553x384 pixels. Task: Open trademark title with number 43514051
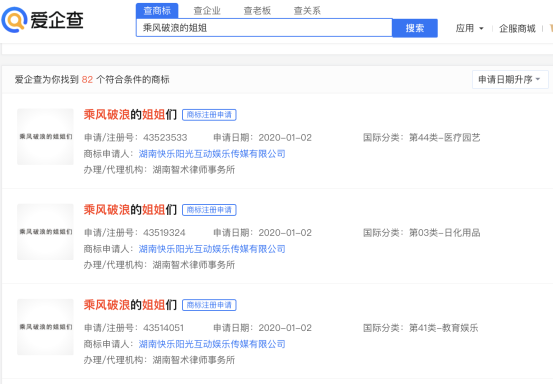pyautogui.click(x=130, y=305)
